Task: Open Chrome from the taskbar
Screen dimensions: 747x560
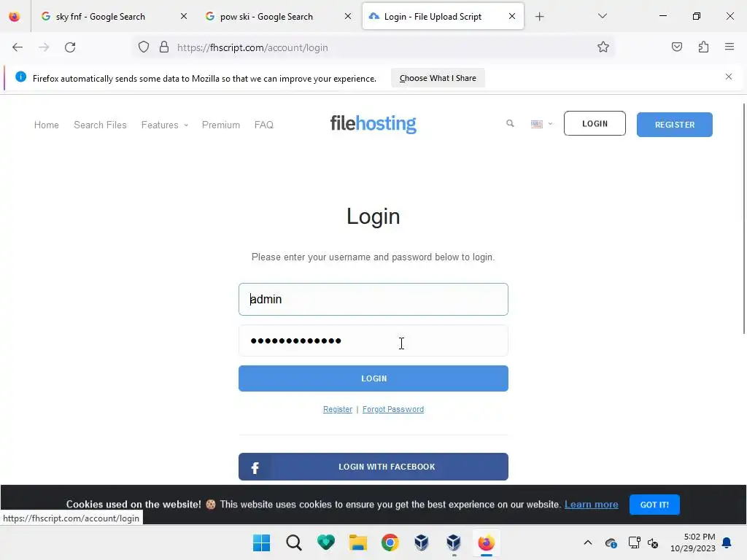Action: coord(390,542)
